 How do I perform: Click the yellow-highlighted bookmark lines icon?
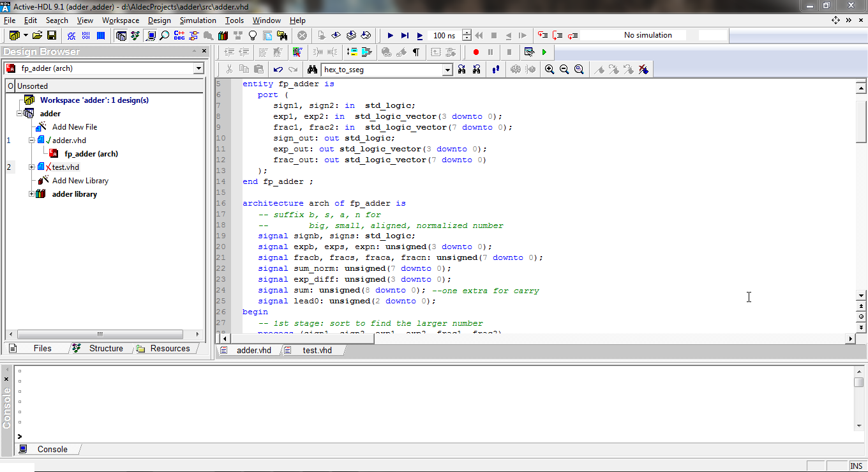coord(352,52)
